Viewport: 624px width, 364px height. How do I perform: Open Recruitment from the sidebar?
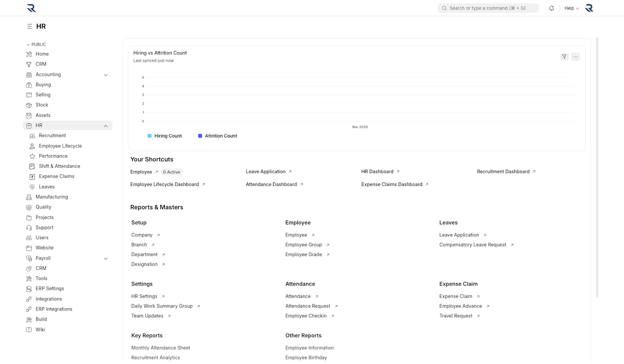pyautogui.click(x=52, y=135)
